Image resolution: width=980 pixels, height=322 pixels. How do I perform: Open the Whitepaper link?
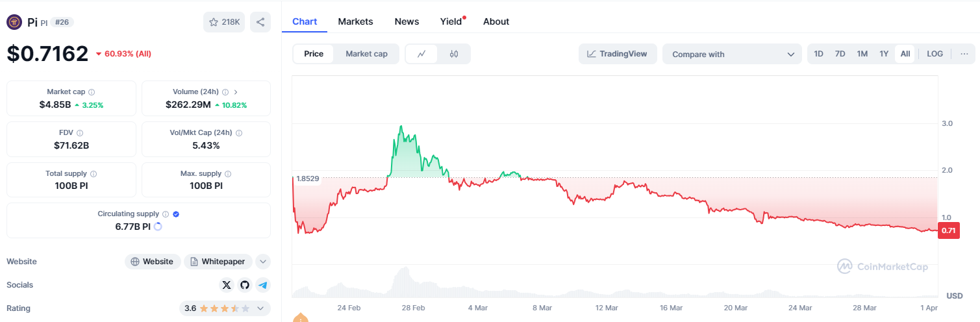(218, 262)
